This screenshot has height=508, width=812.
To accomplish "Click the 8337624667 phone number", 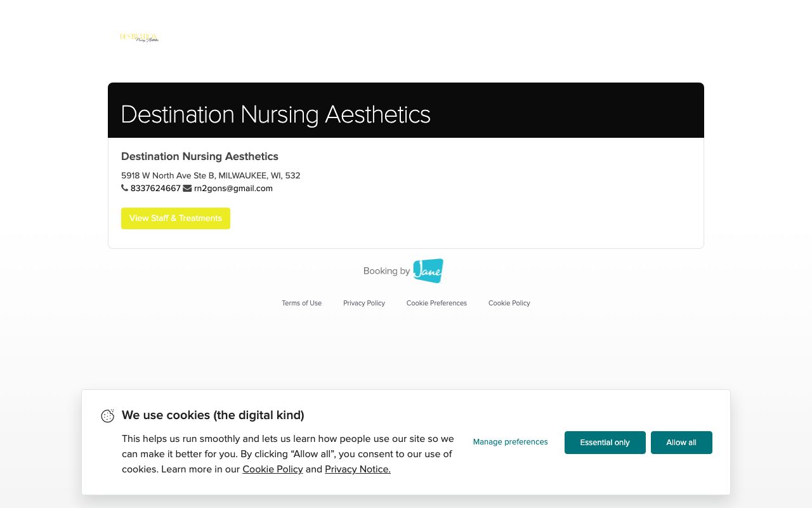I will point(155,189).
